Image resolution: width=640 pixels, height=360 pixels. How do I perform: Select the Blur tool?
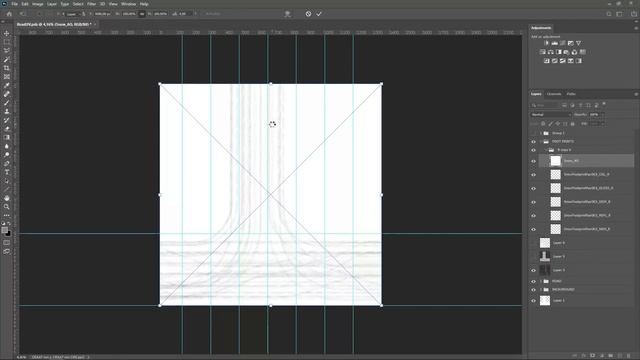pos(7,146)
